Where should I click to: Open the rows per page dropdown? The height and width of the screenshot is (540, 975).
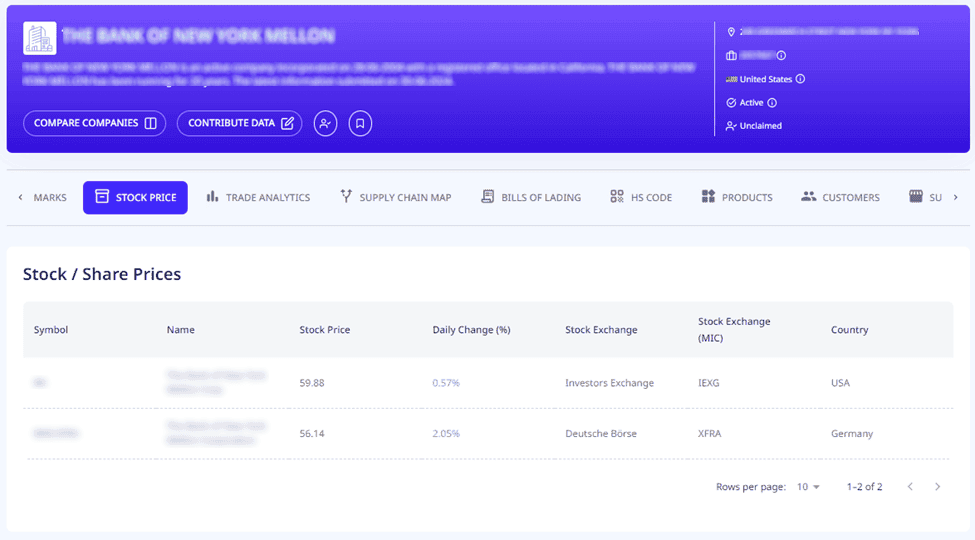click(808, 486)
